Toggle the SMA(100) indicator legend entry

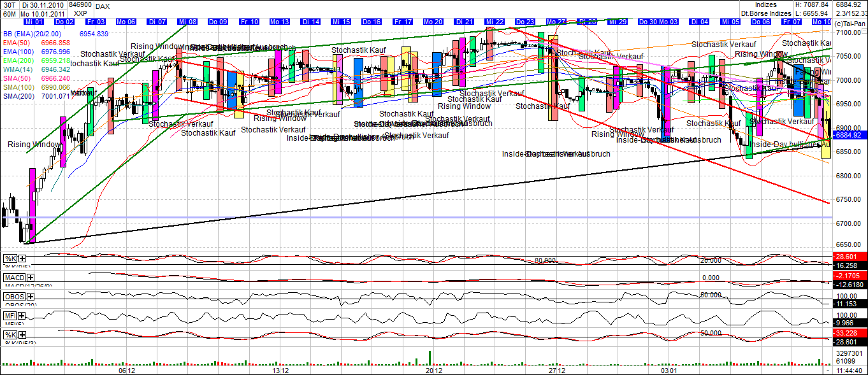click(18, 87)
